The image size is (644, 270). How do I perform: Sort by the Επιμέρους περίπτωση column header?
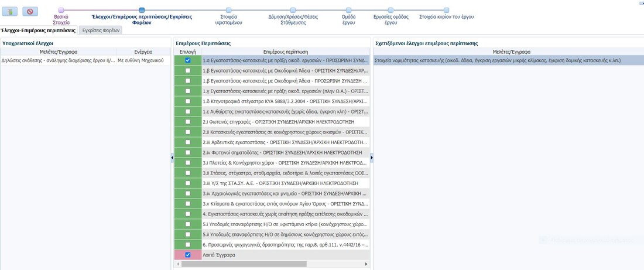tap(286, 52)
